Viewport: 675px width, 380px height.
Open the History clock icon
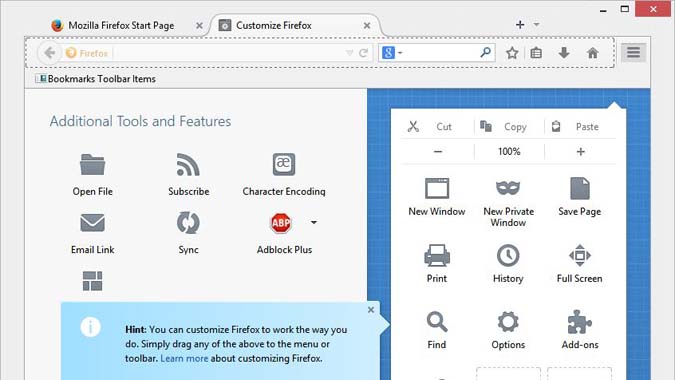pyautogui.click(x=508, y=255)
